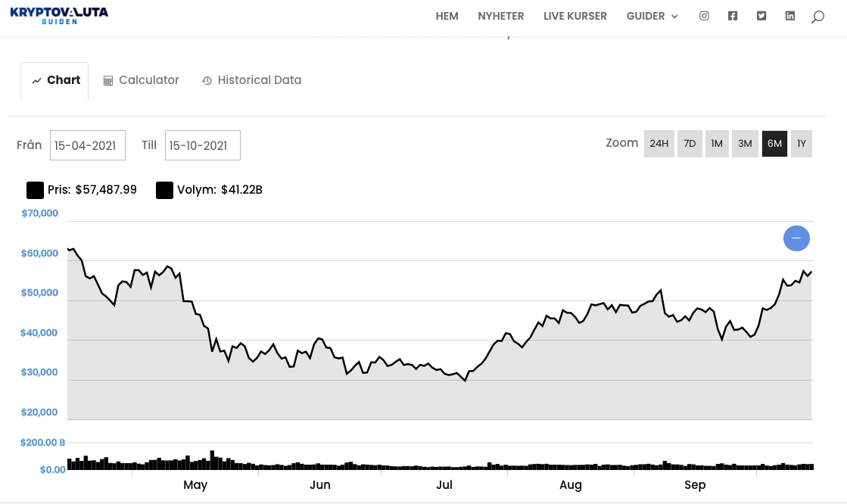Click the blue minus zoom-out circle on chart

click(796, 238)
